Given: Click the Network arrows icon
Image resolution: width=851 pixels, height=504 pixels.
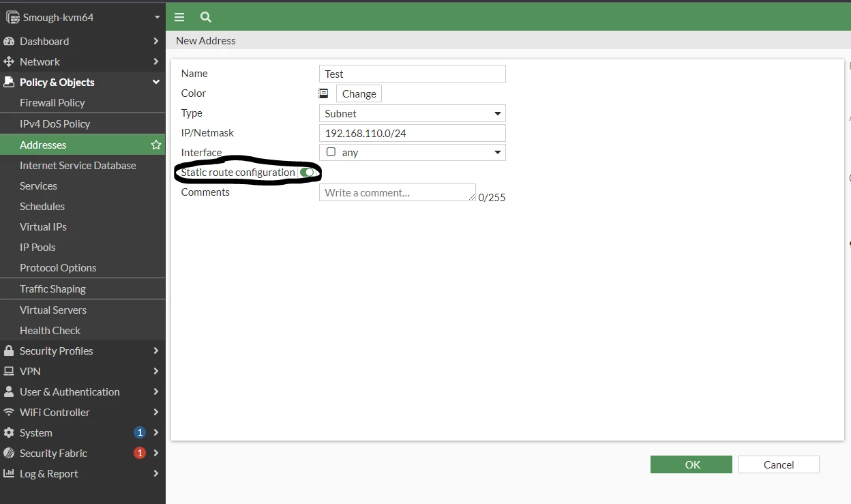Looking at the screenshot, I should pyautogui.click(x=9, y=61).
